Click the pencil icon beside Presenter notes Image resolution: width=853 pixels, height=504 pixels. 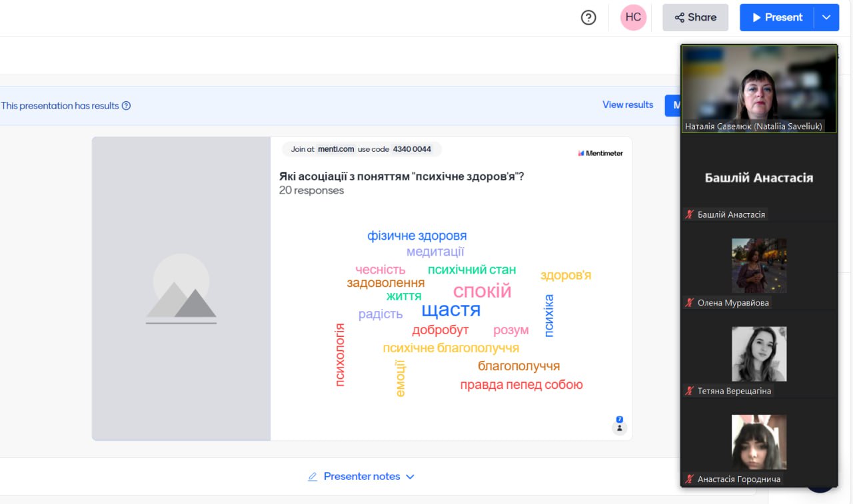pyautogui.click(x=313, y=477)
